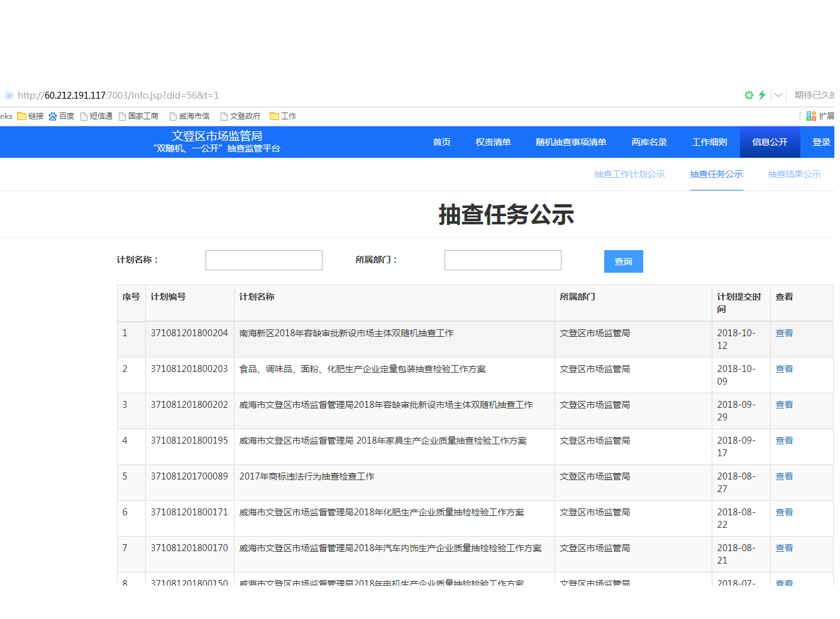Open the 工作 bookmarks folder
This screenshot has height=619, width=840.
pos(283,116)
